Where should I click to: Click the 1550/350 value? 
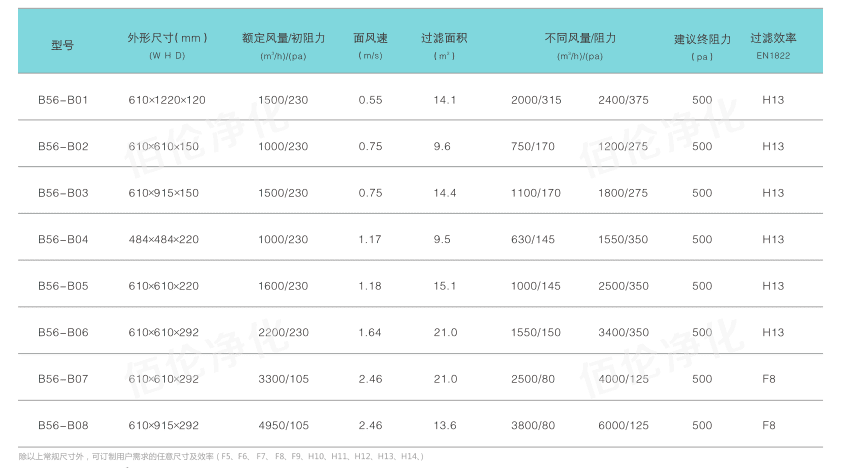click(x=622, y=239)
